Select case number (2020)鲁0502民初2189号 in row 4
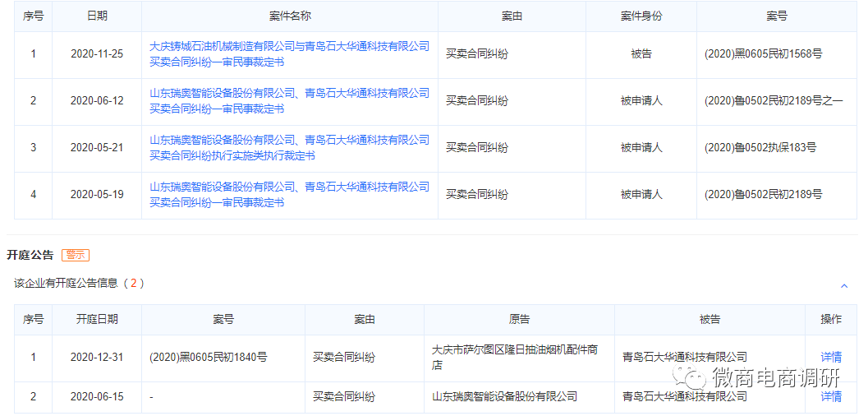 (x=764, y=194)
